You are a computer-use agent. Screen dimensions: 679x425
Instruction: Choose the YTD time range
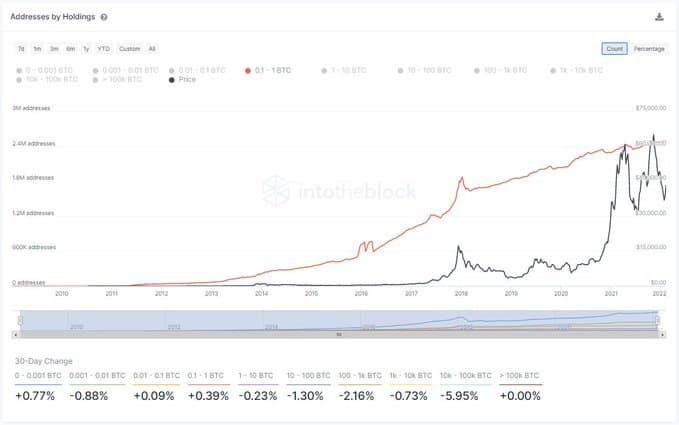[x=103, y=48]
